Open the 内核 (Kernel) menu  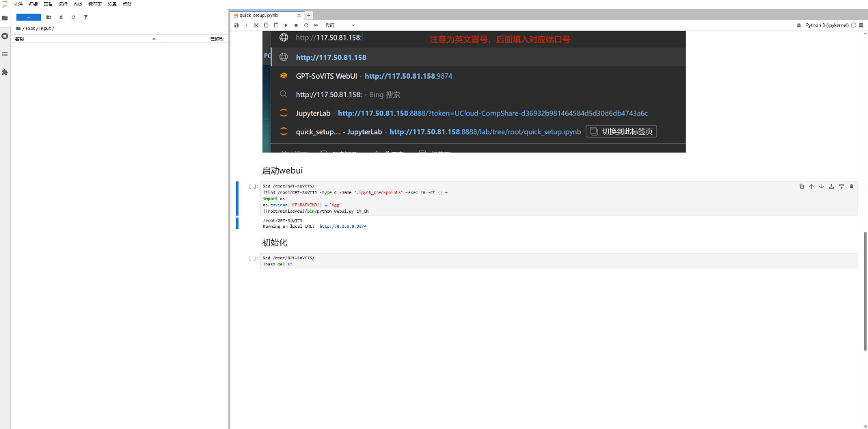coord(78,4)
